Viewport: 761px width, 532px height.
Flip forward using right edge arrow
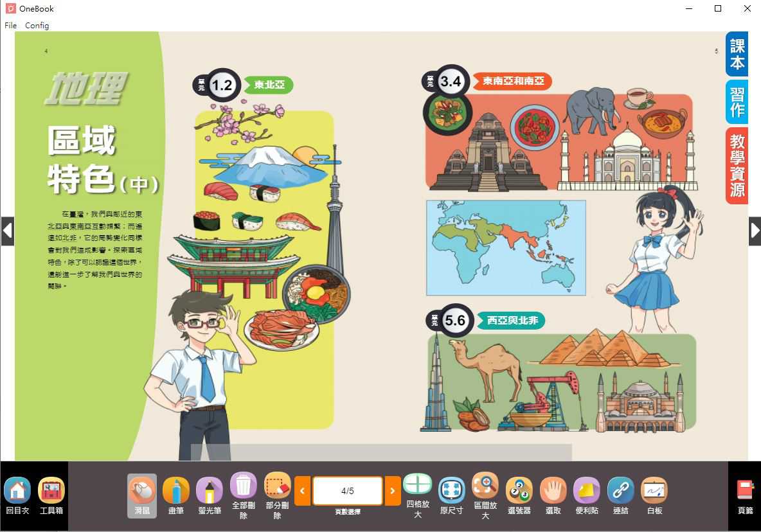[755, 231]
